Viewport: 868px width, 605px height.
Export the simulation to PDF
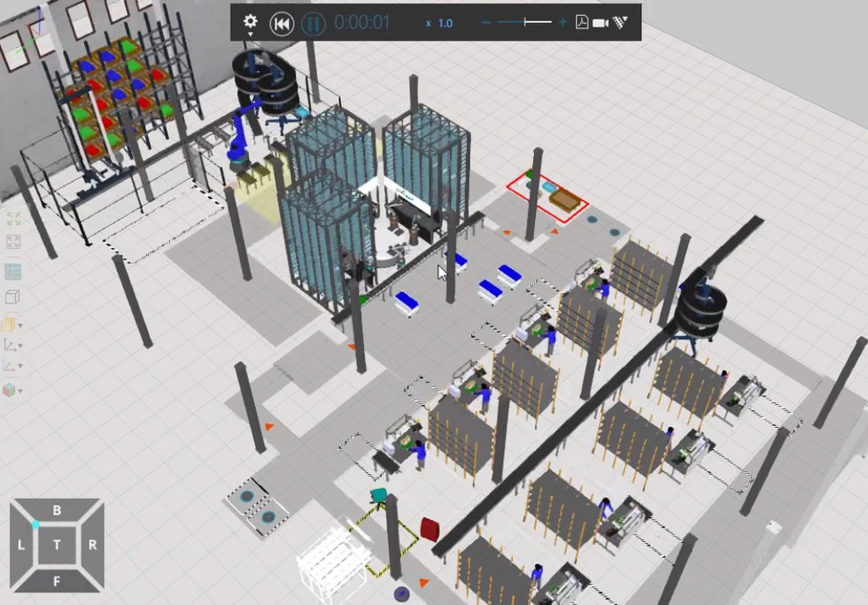point(582,23)
